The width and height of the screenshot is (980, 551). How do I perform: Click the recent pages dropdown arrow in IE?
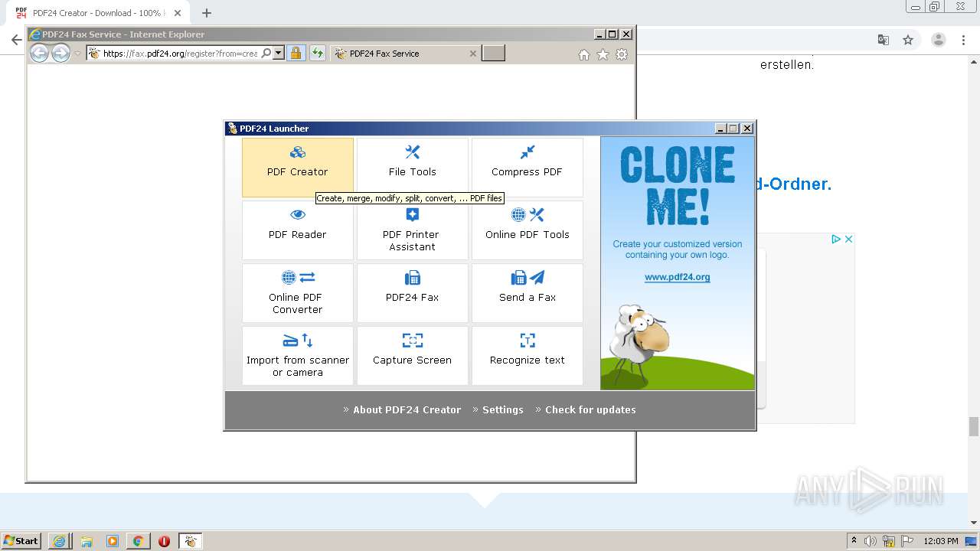click(77, 54)
